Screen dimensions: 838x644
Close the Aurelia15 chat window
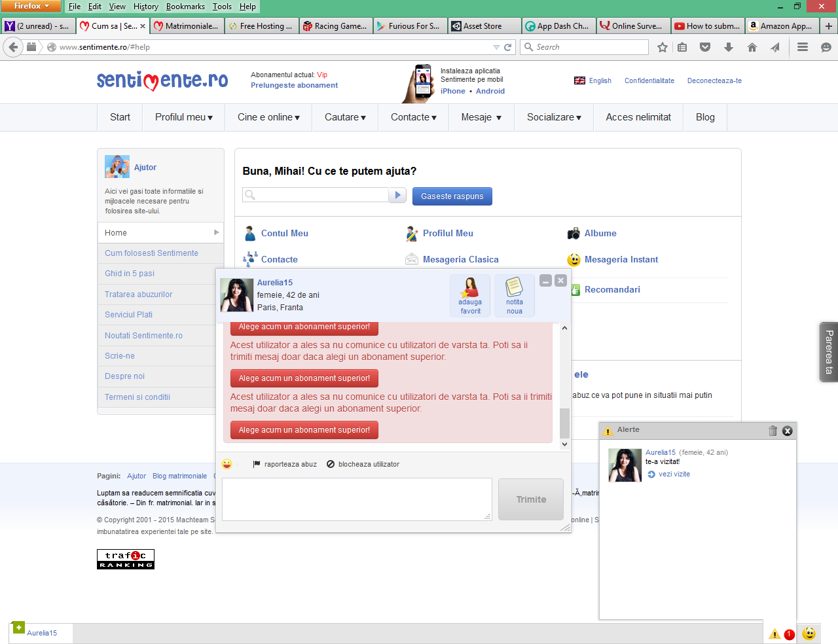click(x=560, y=281)
